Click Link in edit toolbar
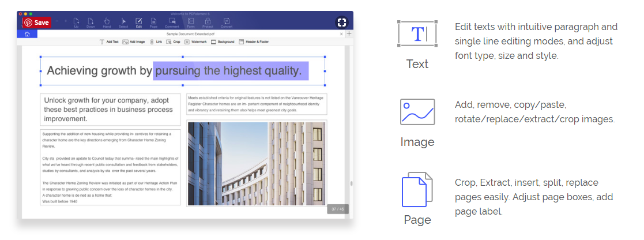 click(x=156, y=42)
